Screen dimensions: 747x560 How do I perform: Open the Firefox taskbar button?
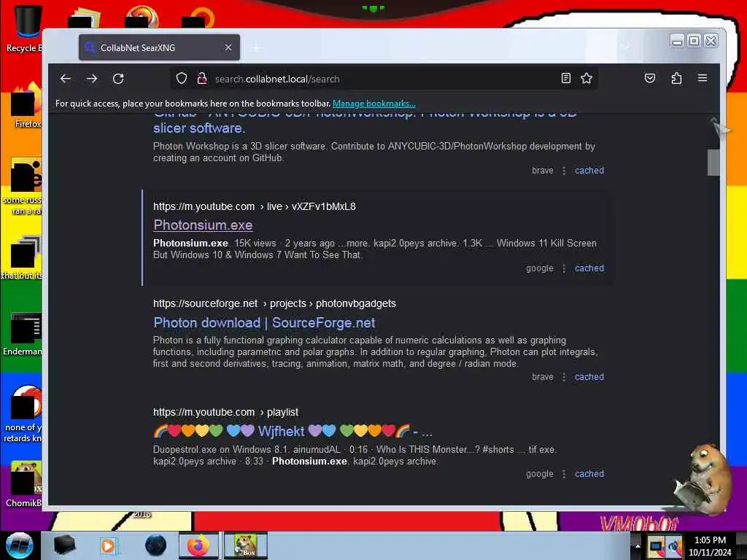click(x=199, y=545)
